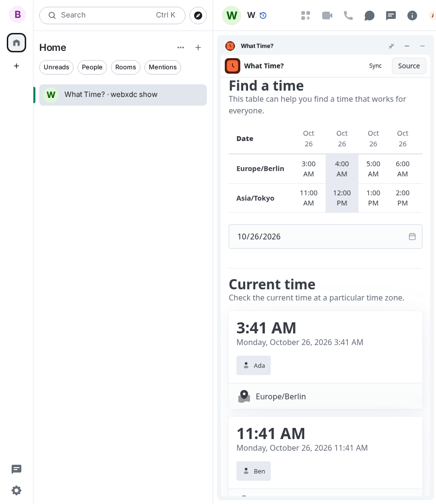
Task: Open the widgets grid icon in room header
Action: (x=306, y=16)
